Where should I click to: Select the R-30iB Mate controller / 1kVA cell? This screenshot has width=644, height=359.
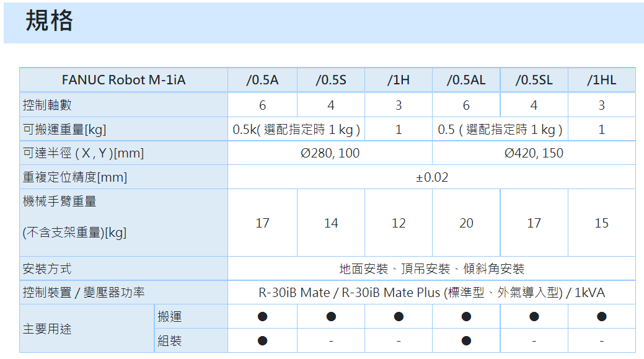click(431, 293)
